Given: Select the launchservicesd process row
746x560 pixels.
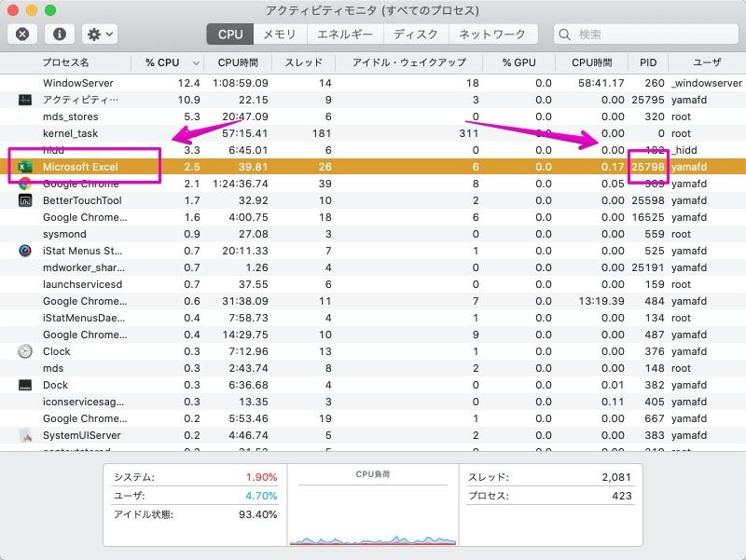Looking at the screenshot, I should tap(373, 284).
